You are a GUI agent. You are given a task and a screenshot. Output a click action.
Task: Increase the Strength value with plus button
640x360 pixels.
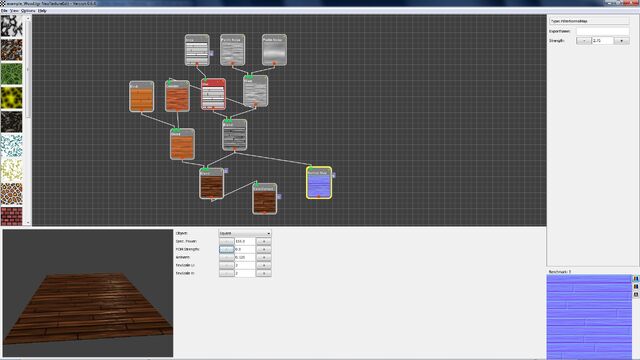tap(621, 41)
